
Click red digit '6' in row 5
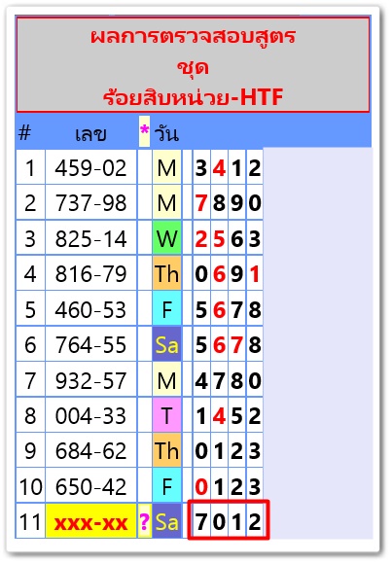point(219,309)
